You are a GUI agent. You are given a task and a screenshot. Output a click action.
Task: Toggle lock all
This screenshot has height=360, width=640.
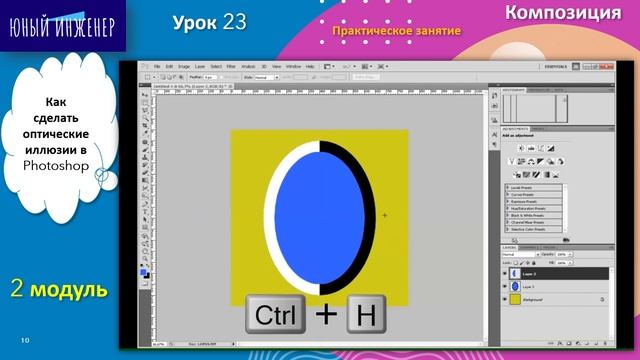click(533, 263)
